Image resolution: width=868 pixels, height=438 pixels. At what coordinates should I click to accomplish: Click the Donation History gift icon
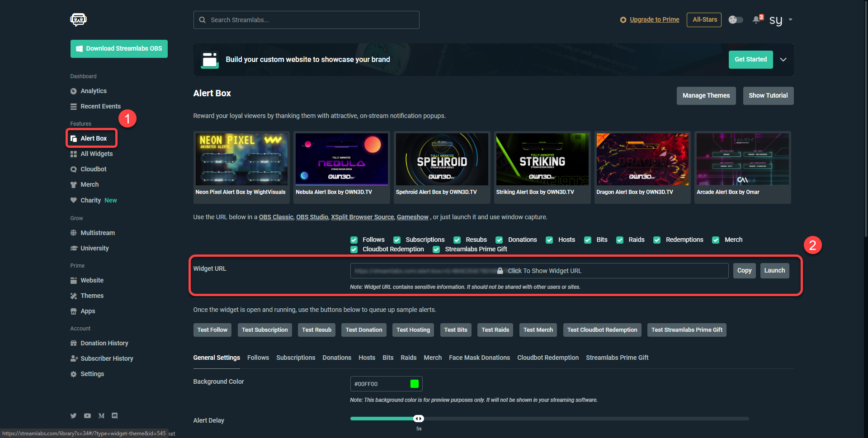(73, 344)
